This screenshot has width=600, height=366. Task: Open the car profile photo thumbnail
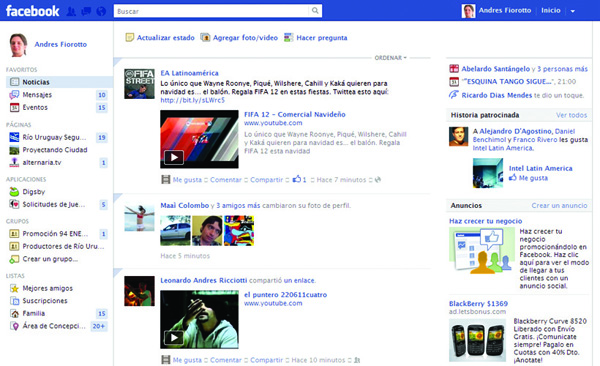tap(175, 230)
